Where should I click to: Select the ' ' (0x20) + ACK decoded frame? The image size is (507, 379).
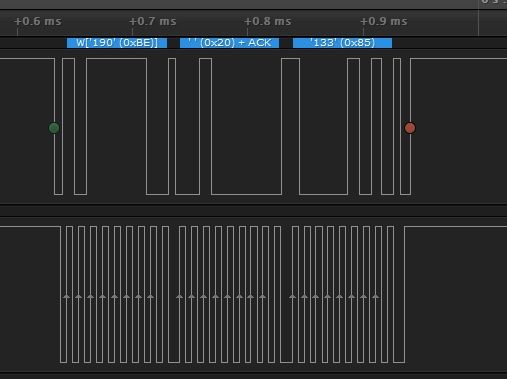pos(229,43)
